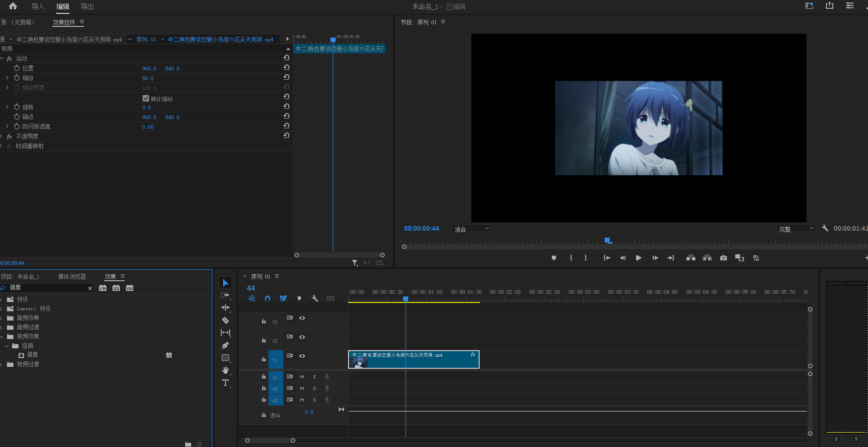Uncheck the uniform scale checkbox
868x447 pixels.
pyautogui.click(x=146, y=98)
